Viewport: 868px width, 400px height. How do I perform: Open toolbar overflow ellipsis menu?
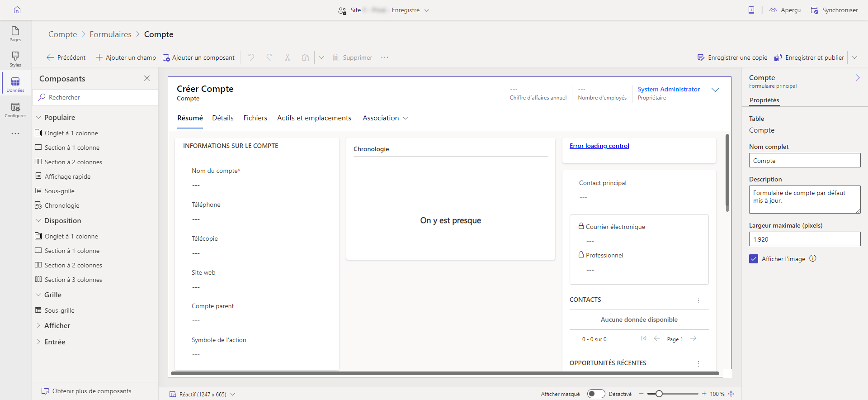(385, 57)
